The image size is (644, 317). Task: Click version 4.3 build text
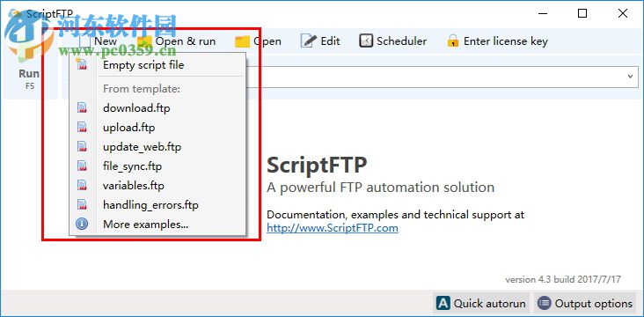(x=563, y=280)
